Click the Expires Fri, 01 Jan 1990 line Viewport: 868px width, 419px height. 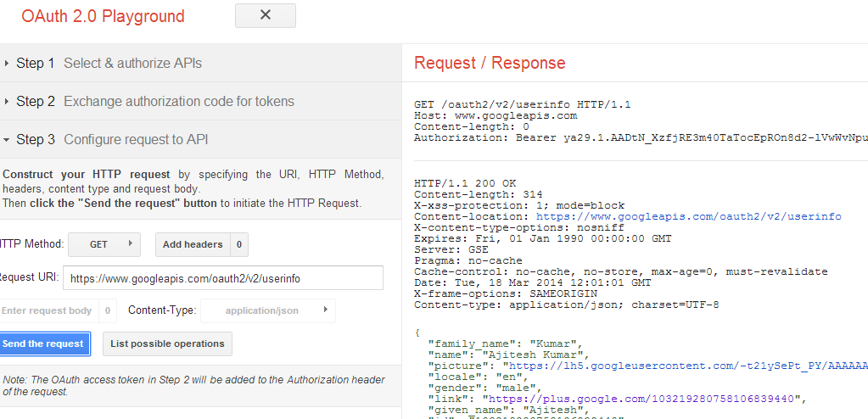tap(542, 238)
